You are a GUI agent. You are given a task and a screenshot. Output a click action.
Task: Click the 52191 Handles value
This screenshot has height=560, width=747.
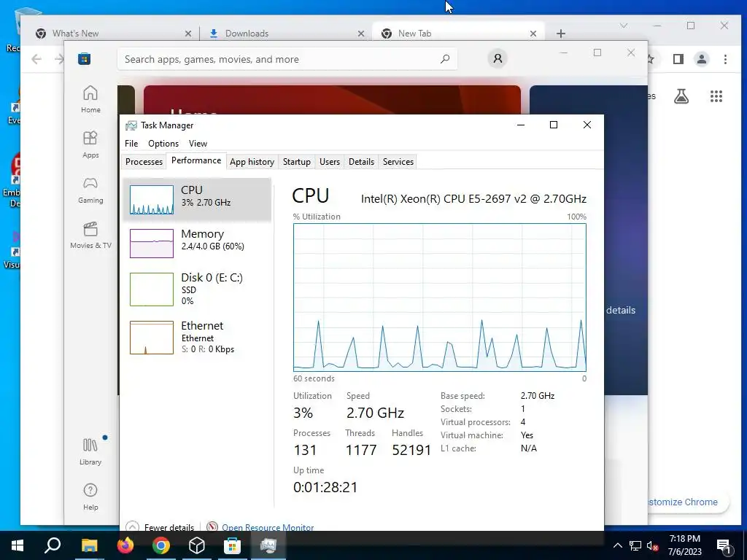411,450
